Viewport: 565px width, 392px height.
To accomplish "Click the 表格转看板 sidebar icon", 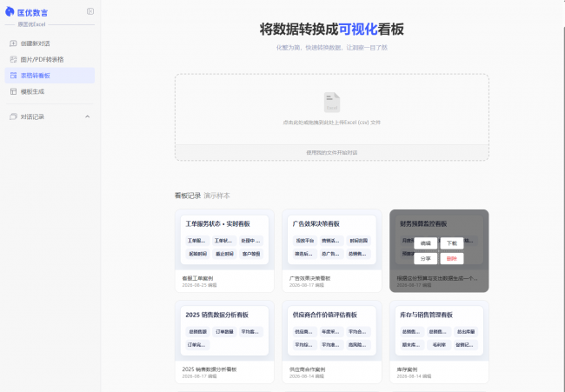I will (13, 76).
